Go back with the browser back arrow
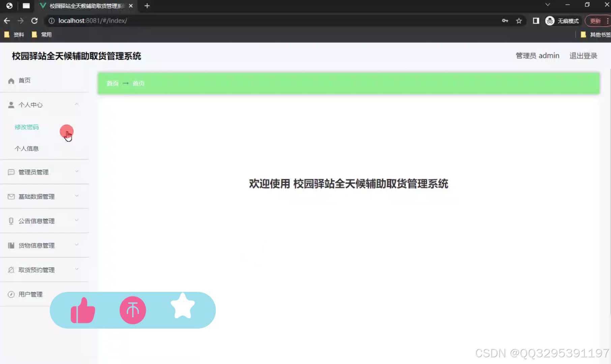The width and height of the screenshot is (611, 364). tap(7, 21)
